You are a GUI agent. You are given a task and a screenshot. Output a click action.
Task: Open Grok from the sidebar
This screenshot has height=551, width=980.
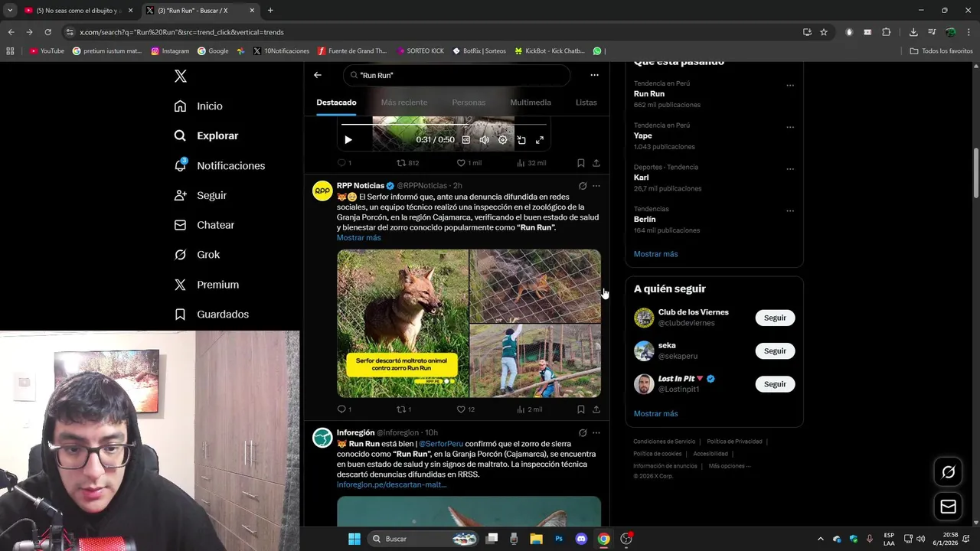pyautogui.click(x=197, y=255)
